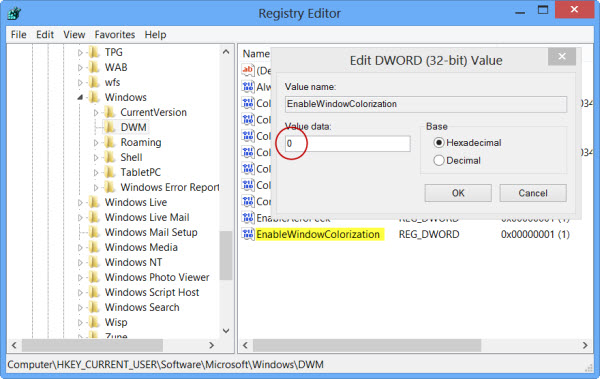This screenshot has height=379, width=600.
Task: Click the Roaming folder icon
Action: pyautogui.click(x=109, y=142)
